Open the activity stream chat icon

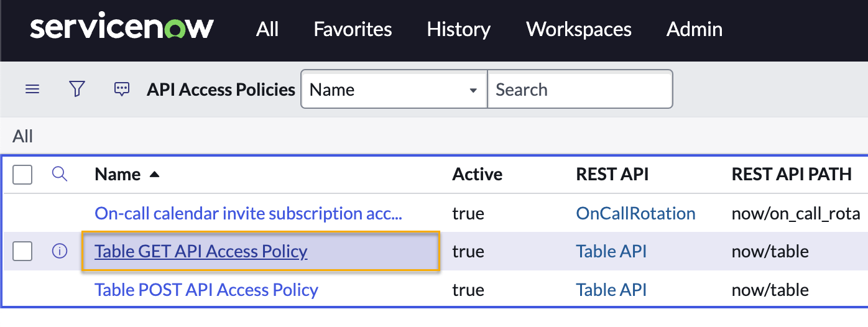coord(122,90)
